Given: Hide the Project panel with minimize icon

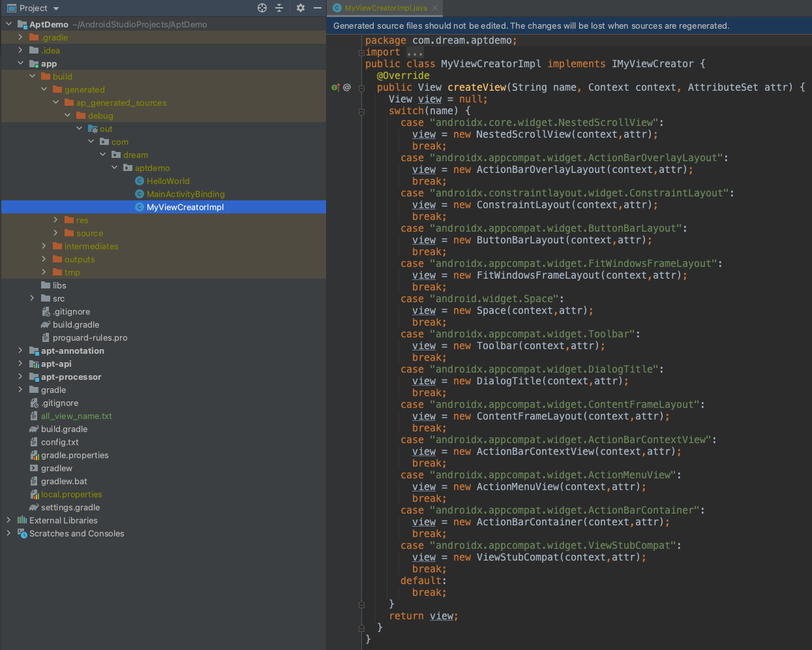Looking at the screenshot, I should tap(318, 8).
